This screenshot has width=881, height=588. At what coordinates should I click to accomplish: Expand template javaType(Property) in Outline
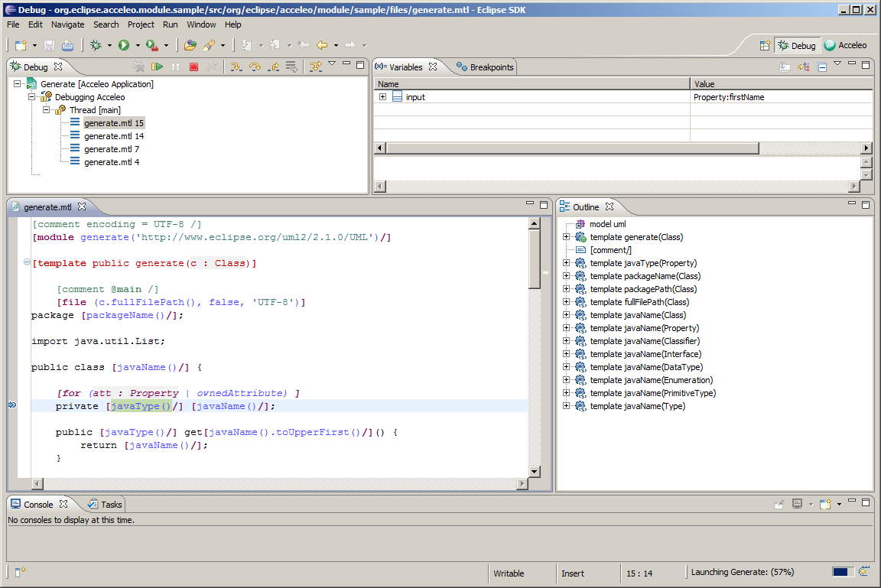pyautogui.click(x=567, y=263)
